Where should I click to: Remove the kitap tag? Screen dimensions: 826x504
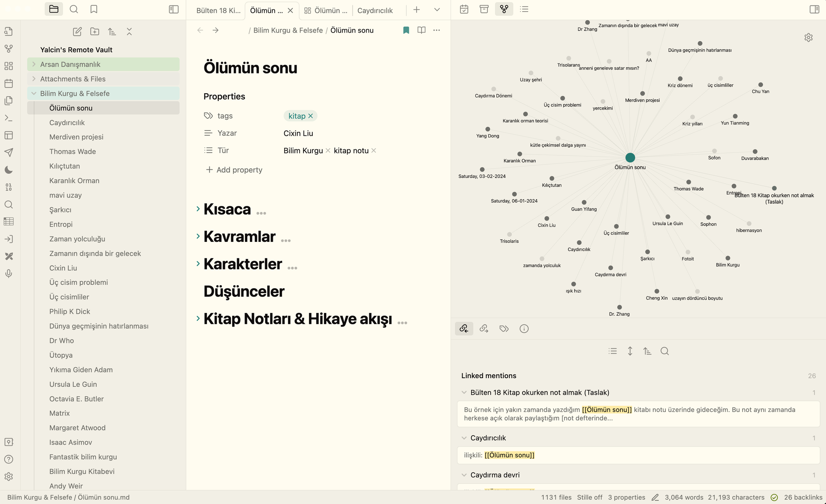pyautogui.click(x=311, y=116)
